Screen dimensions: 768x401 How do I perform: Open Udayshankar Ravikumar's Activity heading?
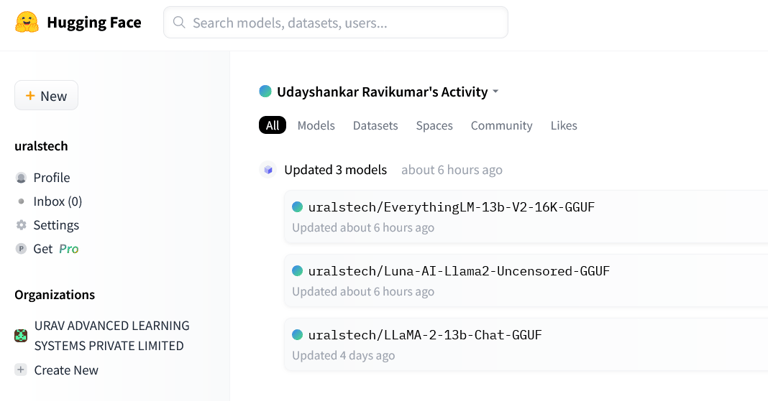tap(382, 92)
